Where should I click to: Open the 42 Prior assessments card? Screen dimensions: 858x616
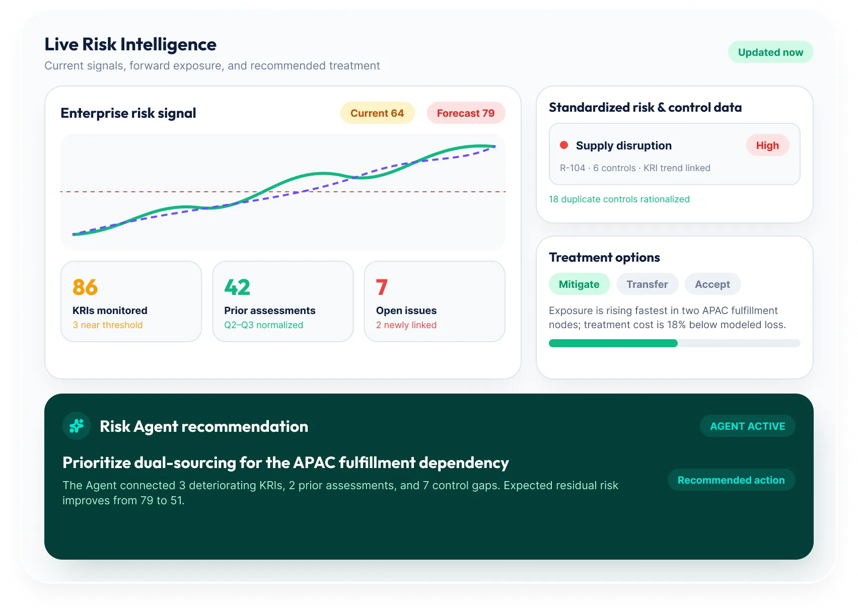pos(283,301)
